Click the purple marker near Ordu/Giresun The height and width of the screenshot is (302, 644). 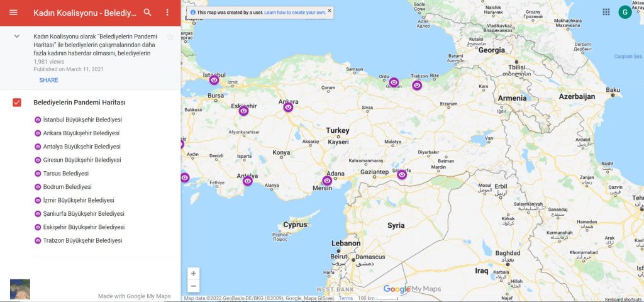coord(394,82)
